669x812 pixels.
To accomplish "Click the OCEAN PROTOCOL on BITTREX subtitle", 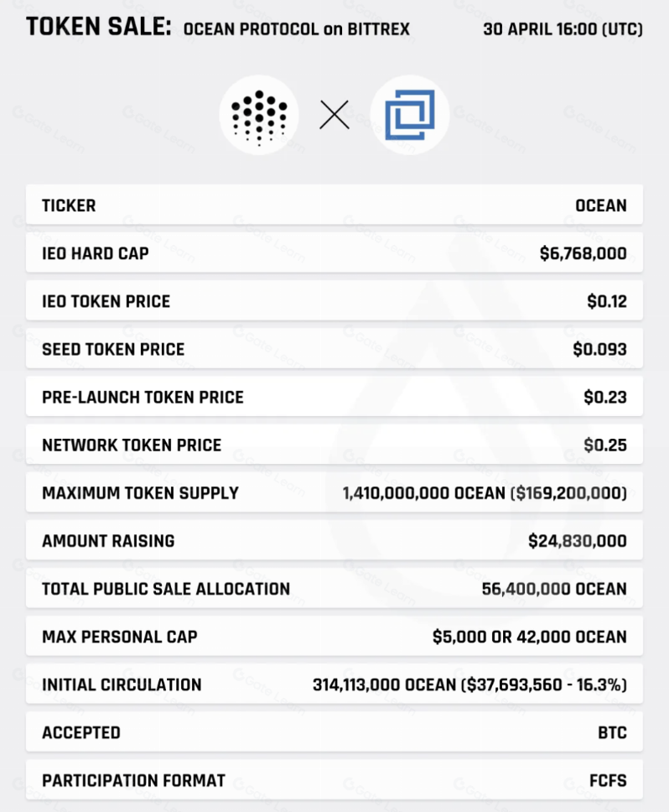I will pos(297,29).
